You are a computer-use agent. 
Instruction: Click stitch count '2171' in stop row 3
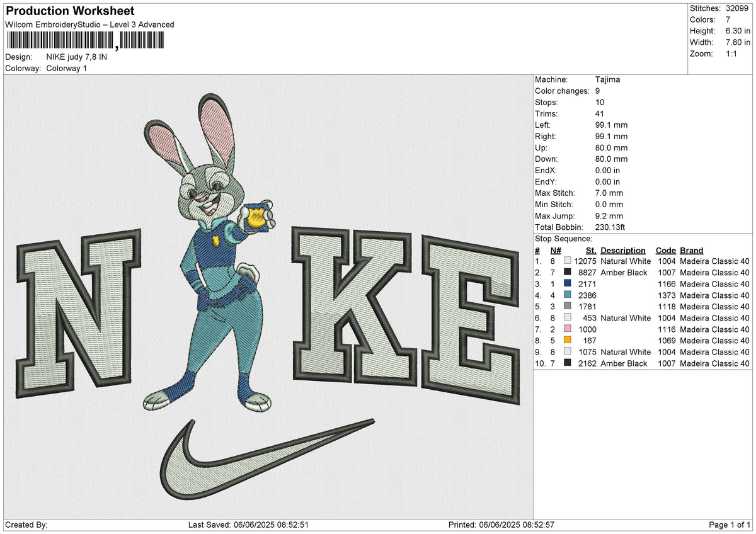coord(587,284)
